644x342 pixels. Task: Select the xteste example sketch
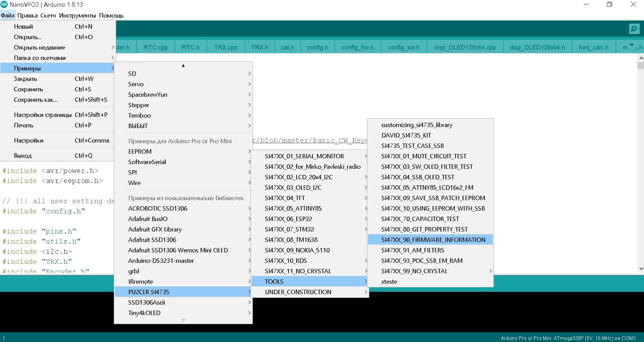tap(389, 281)
